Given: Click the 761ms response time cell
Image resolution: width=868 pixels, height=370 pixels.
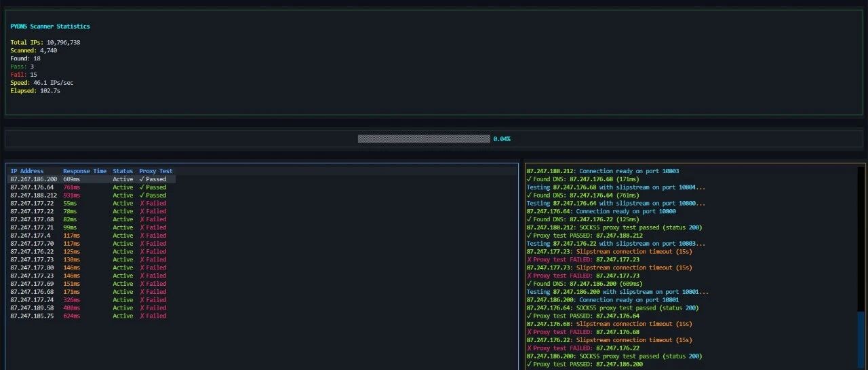Looking at the screenshot, I should tap(72, 187).
